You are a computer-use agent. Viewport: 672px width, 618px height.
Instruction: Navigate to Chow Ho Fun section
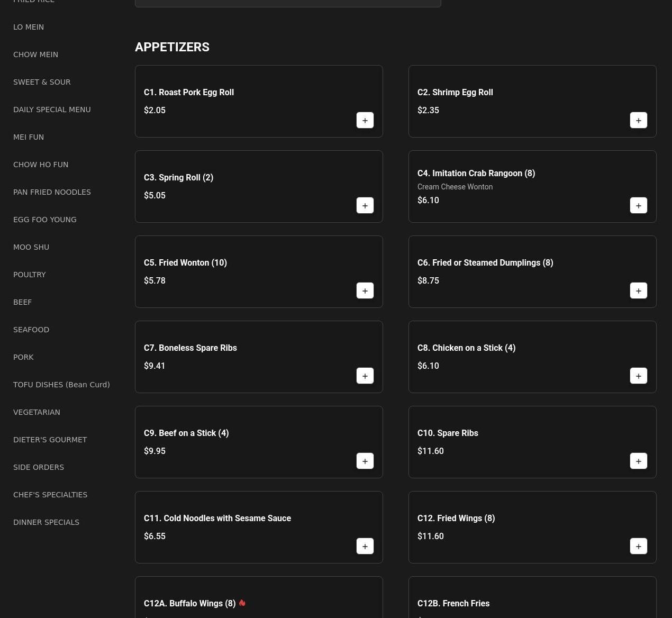click(41, 165)
